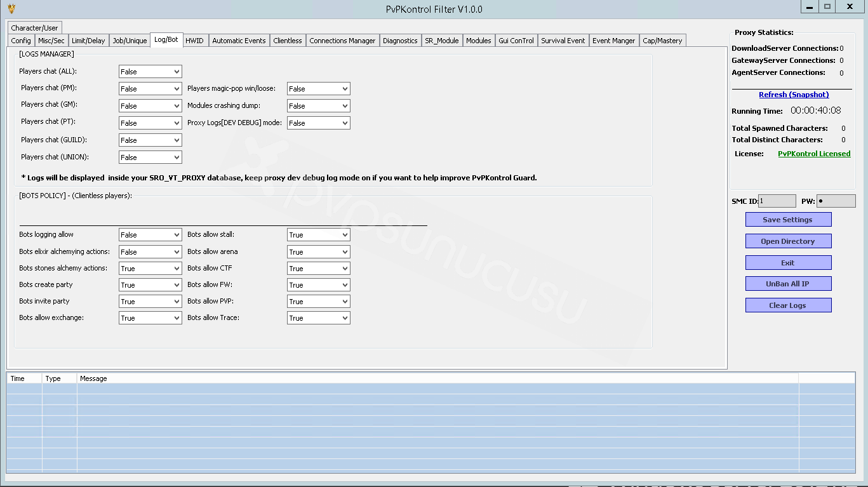Select the Survival Event tab
The height and width of the screenshot is (487, 868).
point(563,41)
